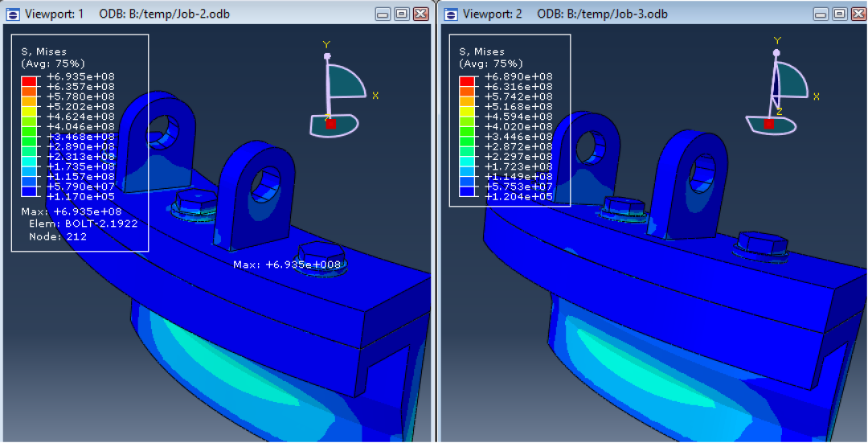
Task: Click legend value +2.313e+08
Action: pyautogui.click(x=81, y=156)
